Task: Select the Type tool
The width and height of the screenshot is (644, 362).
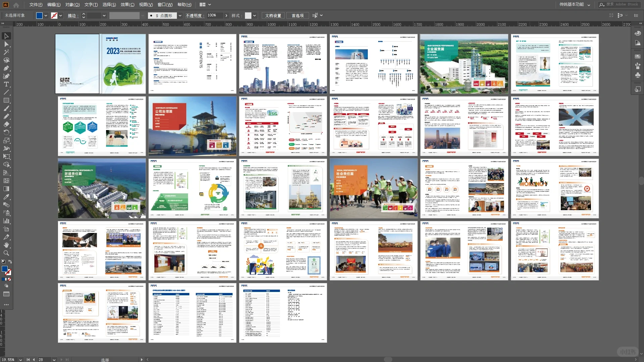Action: [x=6, y=84]
